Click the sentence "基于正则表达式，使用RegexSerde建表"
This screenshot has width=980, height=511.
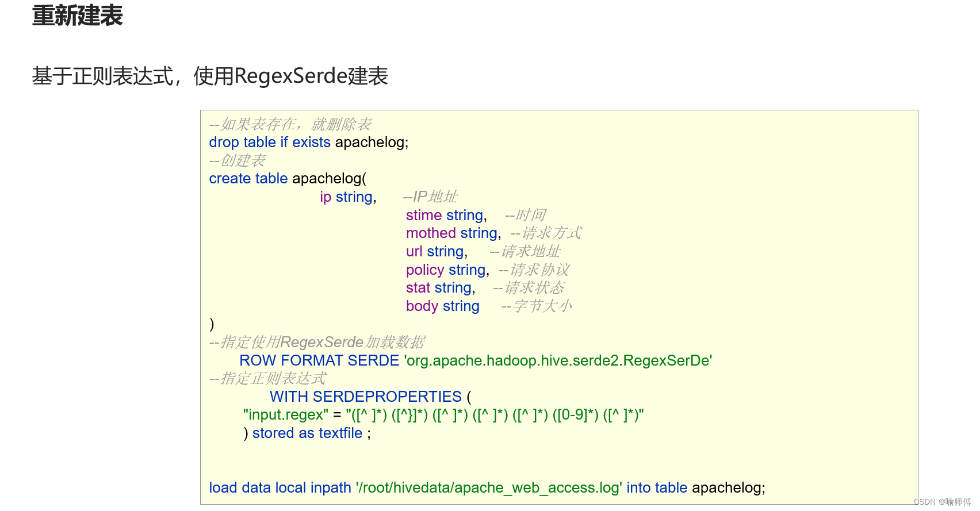click(x=210, y=76)
